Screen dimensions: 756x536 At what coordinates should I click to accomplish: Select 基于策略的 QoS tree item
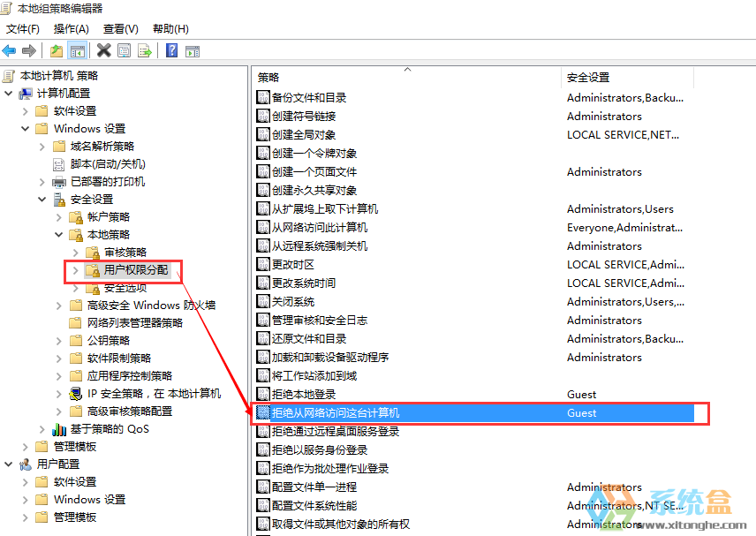[x=110, y=429]
